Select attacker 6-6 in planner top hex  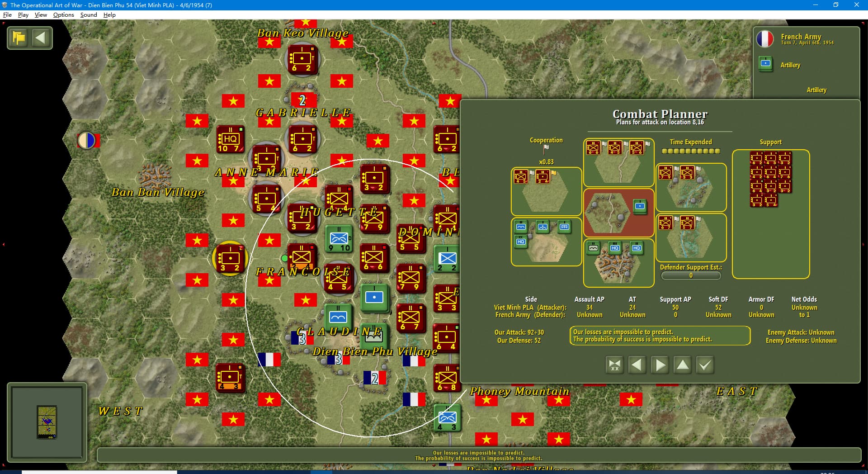[x=593, y=148]
